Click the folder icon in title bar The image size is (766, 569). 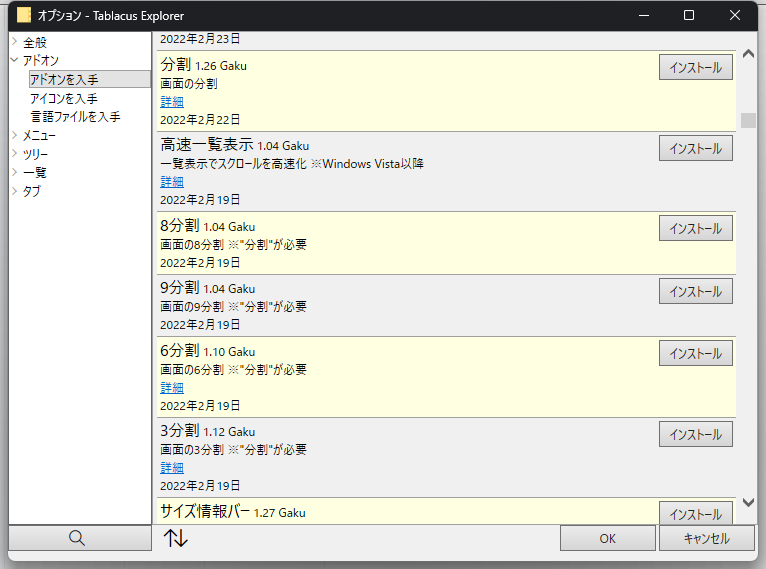(24, 16)
